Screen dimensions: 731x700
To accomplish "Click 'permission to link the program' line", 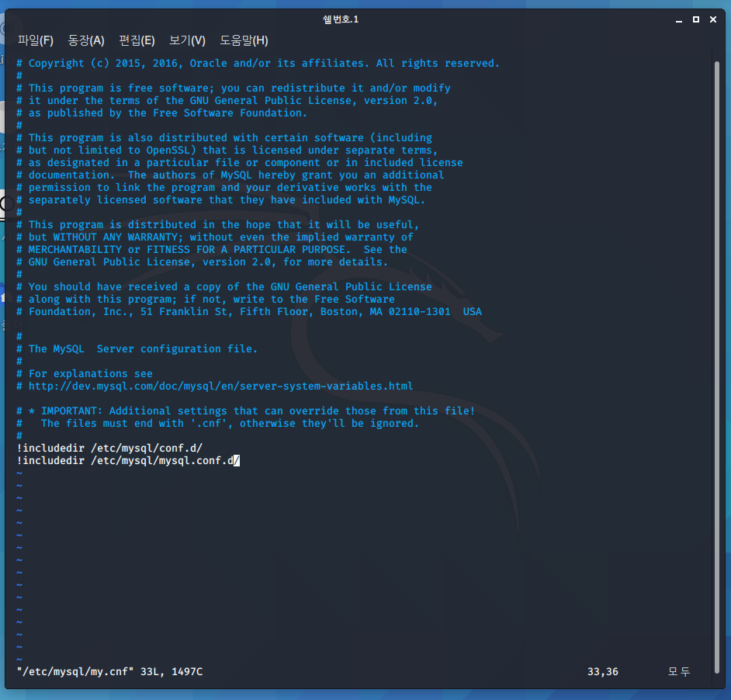I will tap(224, 188).
